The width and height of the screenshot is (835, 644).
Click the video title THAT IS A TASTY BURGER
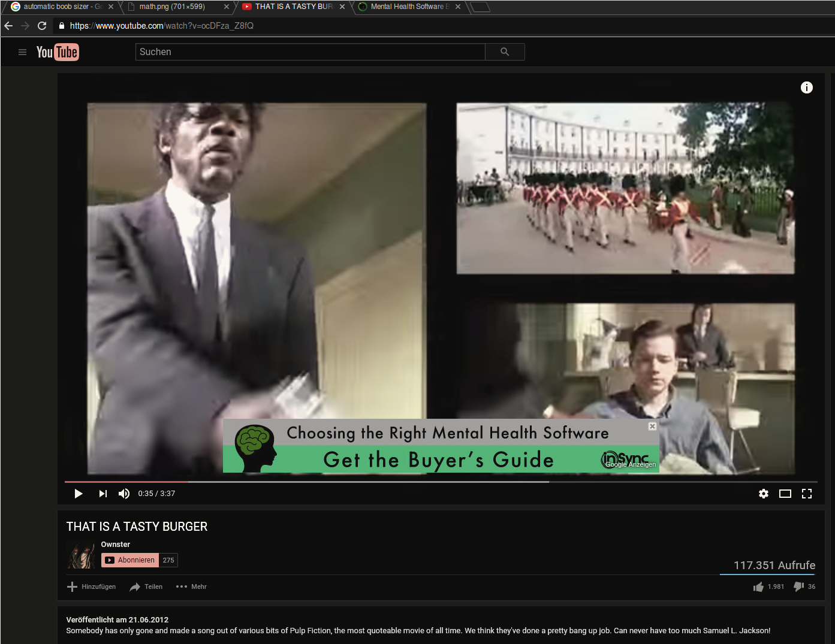pos(137,527)
